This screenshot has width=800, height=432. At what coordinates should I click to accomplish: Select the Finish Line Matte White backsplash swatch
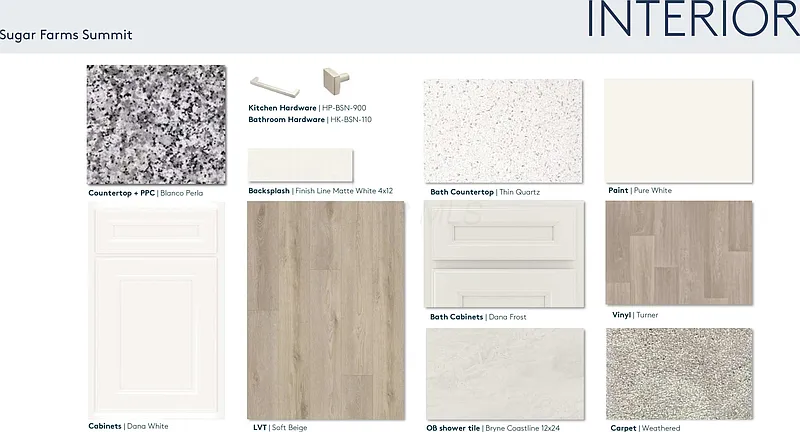coord(300,165)
